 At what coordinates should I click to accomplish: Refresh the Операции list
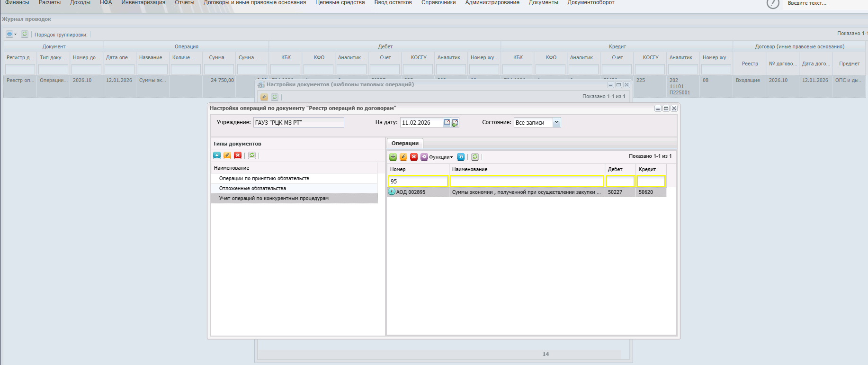click(475, 157)
